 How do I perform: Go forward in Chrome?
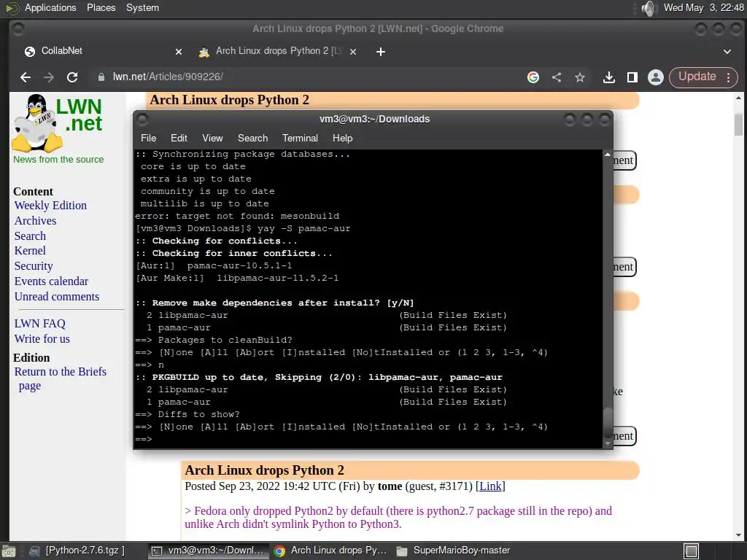pyautogui.click(x=49, y=77)
